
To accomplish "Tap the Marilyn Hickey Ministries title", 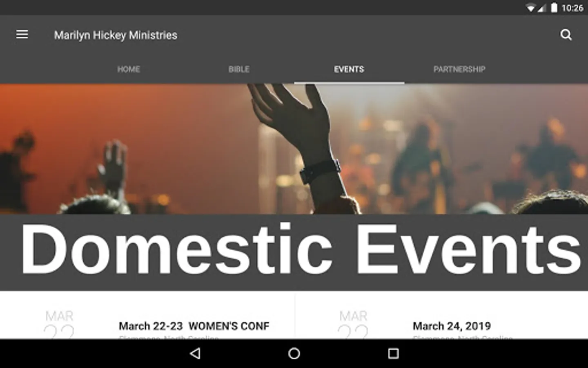I will [116, 35].
